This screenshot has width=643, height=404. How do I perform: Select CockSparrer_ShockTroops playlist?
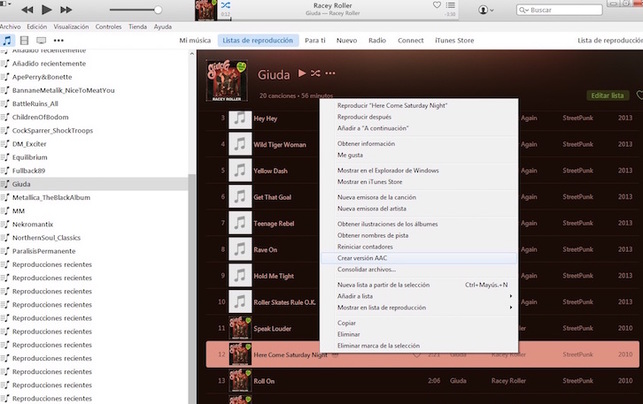tap(52, 130)
